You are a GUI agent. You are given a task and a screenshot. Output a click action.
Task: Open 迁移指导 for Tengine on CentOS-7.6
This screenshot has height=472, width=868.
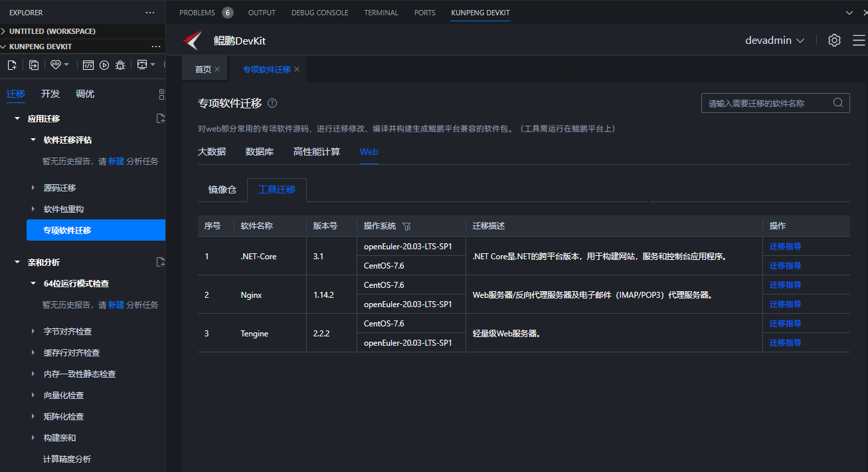tap(786, 323)
